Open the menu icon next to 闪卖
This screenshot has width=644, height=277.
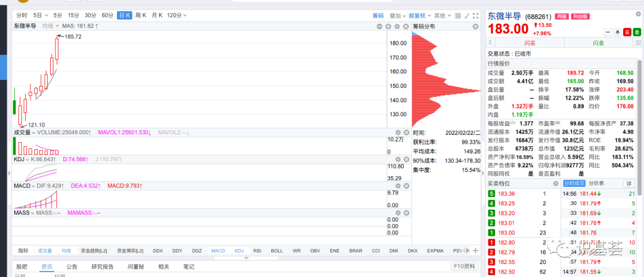pos(638,43)
